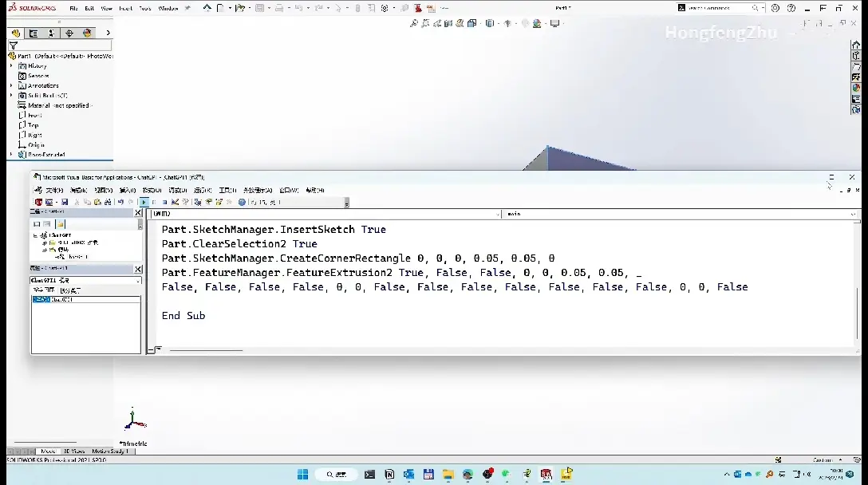Select Sensors in the feature tree

click(38, 76)
